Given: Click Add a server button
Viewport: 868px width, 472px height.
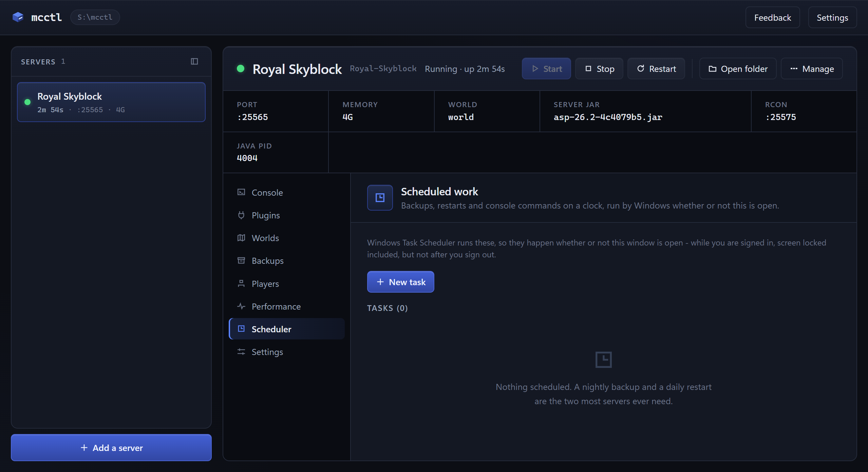Looking at the screenshot, I should tap(111, 448).
